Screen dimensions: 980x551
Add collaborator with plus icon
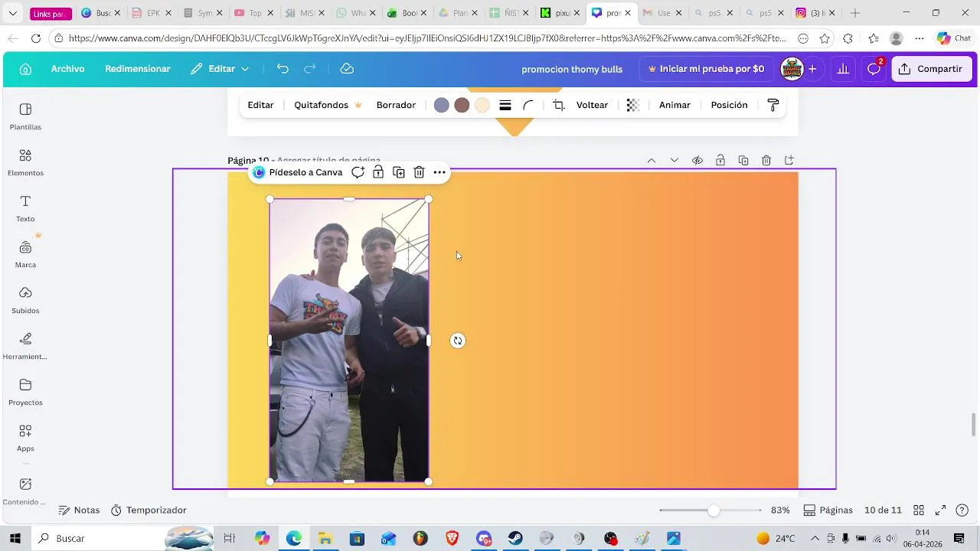(812, 69)
